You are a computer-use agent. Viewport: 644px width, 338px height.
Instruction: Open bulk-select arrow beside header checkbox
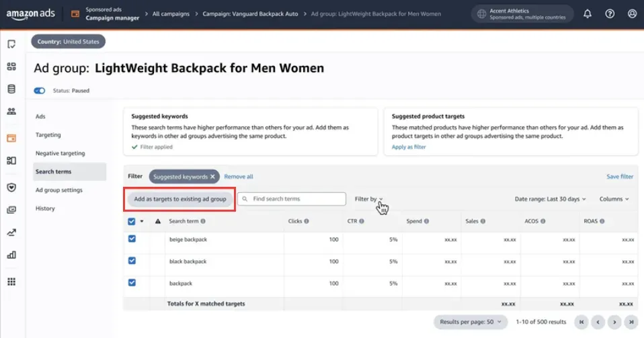[142, 221]
